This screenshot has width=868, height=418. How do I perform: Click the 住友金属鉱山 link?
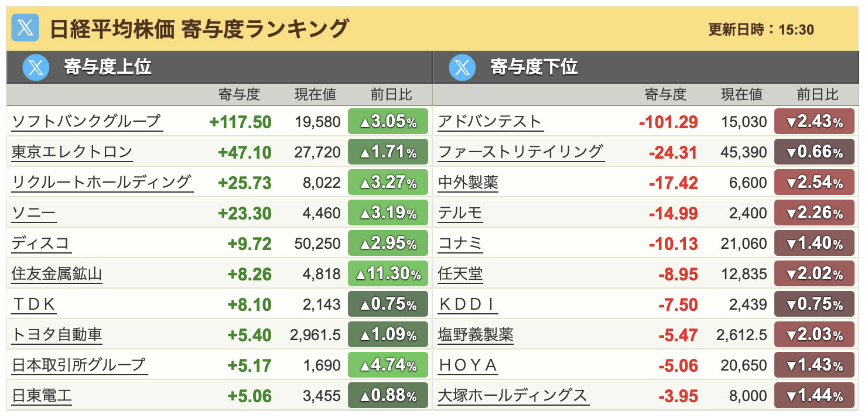[x=57, y=273]
